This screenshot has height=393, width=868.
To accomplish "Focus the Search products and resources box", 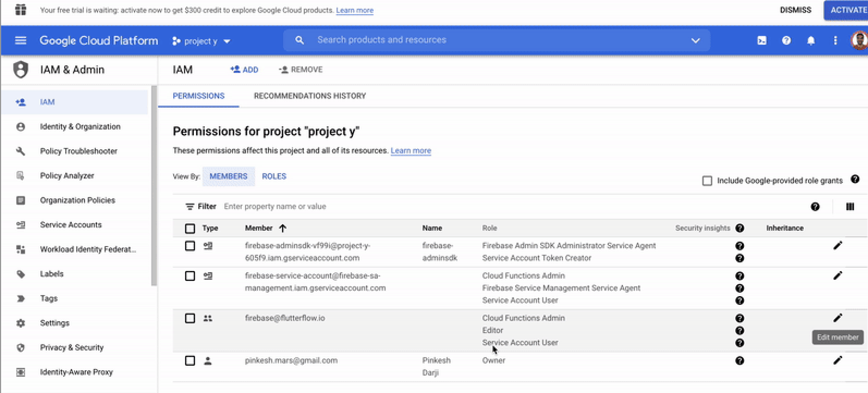I will 496,40.
